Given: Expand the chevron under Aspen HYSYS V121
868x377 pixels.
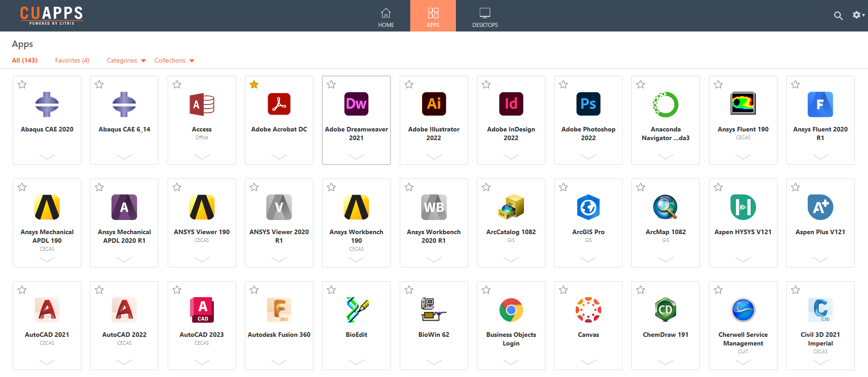Looking at the screenshot, I should coord(743,259).
